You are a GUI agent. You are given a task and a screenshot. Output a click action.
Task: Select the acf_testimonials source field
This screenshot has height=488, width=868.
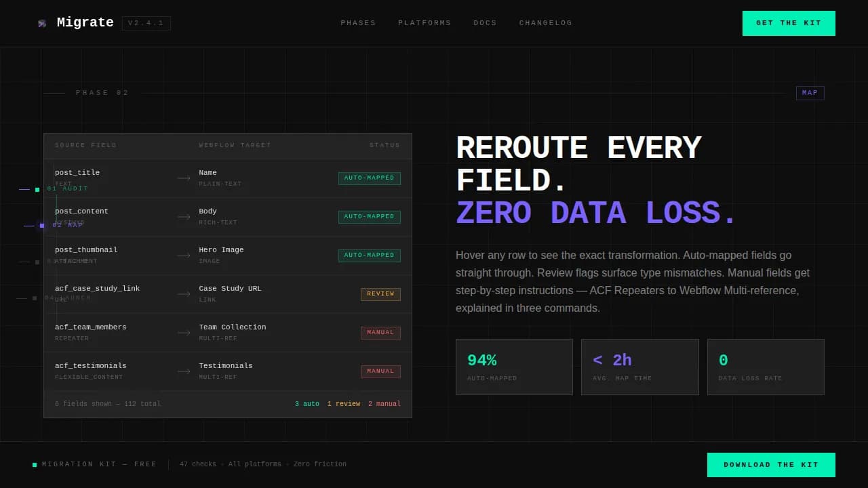click(x=91, y=366)
